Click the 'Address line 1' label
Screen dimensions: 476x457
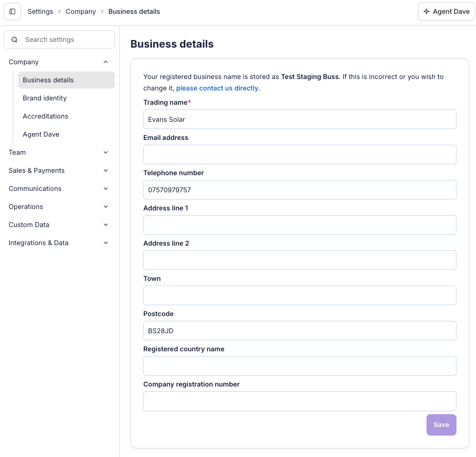[166, 208]
